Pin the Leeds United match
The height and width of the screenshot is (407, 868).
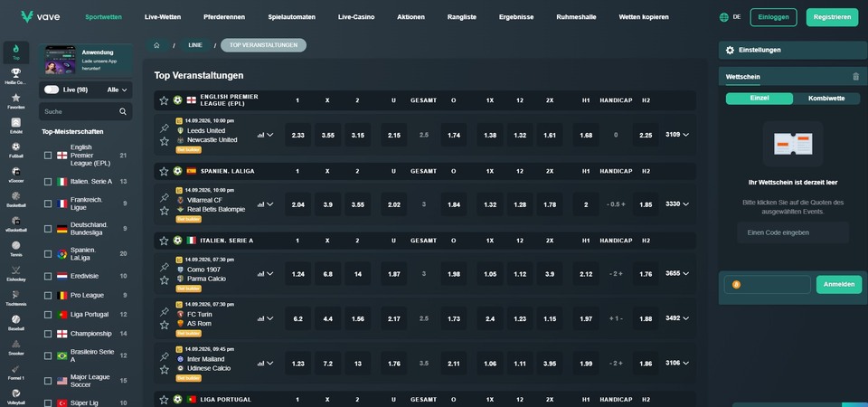[x=164, y=128]
